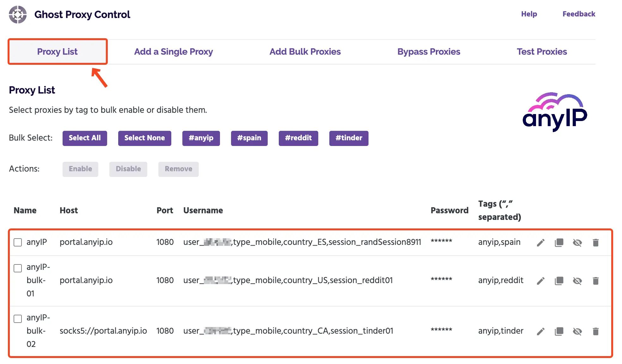Edit the anyIP proxy with the pencil icon
Image resolution: width=622 pixels, height=364 pixels.
pos(540,242)
